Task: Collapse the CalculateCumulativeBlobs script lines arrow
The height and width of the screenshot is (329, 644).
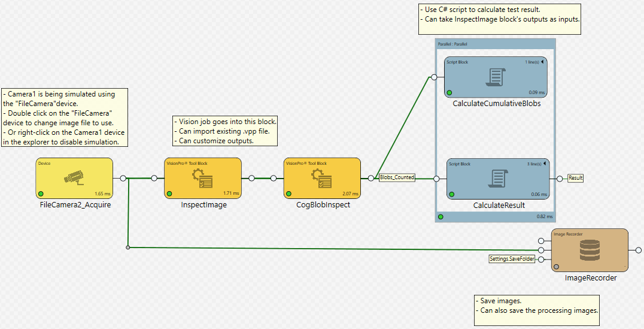Action: 543,62
